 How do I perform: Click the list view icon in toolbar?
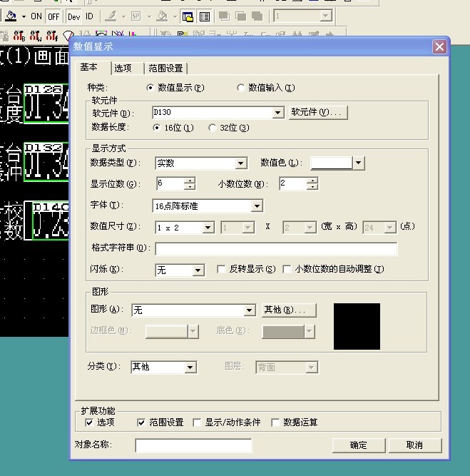(x=204, y=16)
